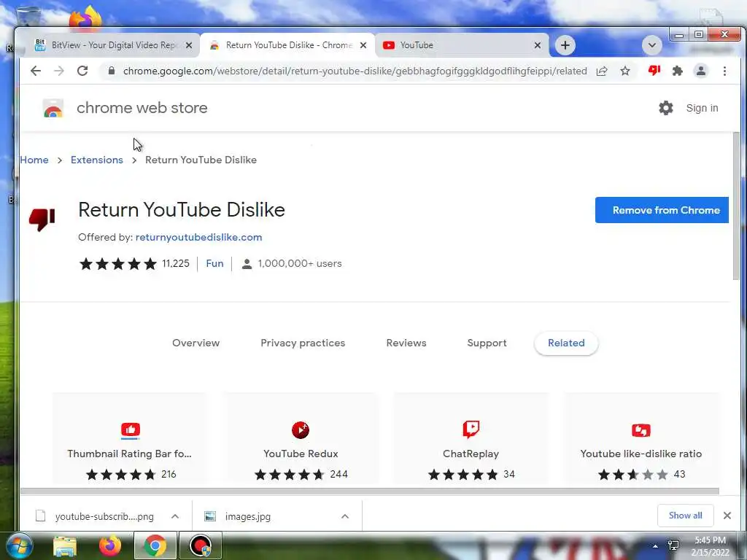Viewport: 747px width, 560px height.
Task: Switch to the BitView tab
Action: coord(114,45)
